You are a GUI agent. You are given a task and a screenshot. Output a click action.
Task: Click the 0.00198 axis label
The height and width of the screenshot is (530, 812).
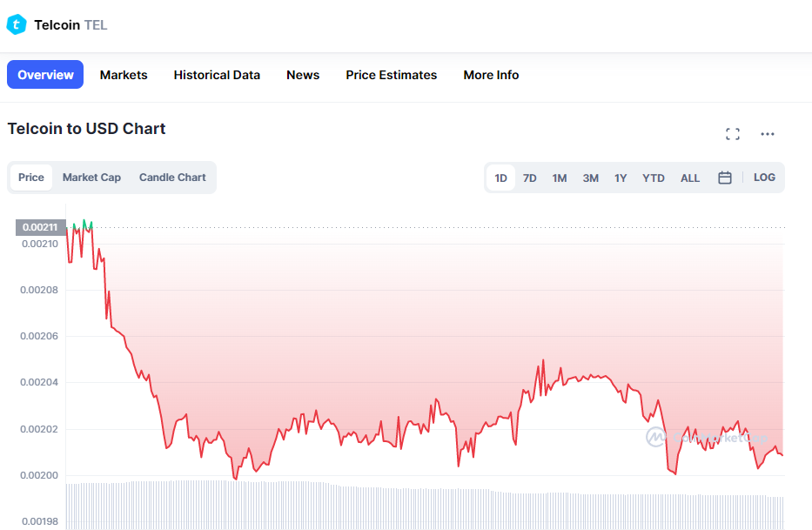pyautogui.click(x=40, y=521)
